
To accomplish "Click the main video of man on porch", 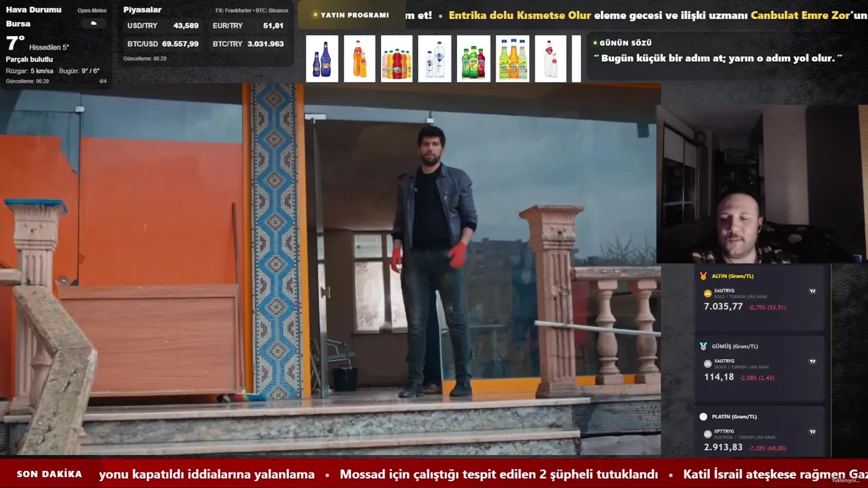I will (x=330, y=269).
